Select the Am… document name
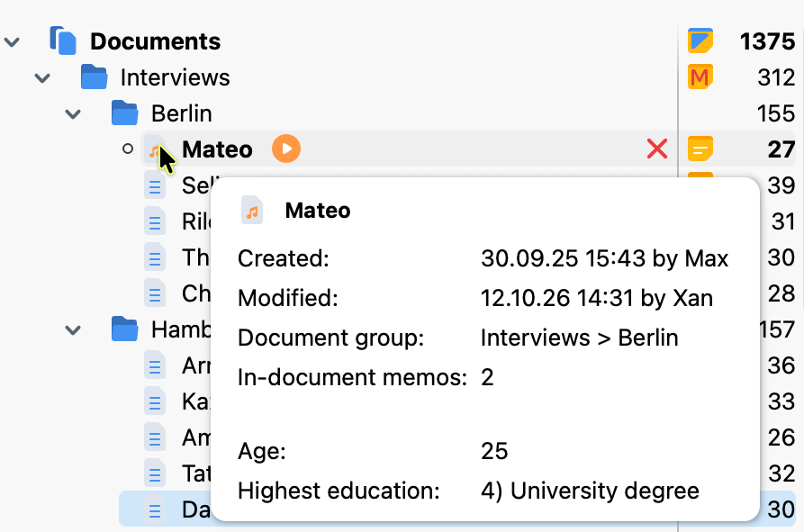The width and height of the screenshot is (804, 532). coord(196,437)
